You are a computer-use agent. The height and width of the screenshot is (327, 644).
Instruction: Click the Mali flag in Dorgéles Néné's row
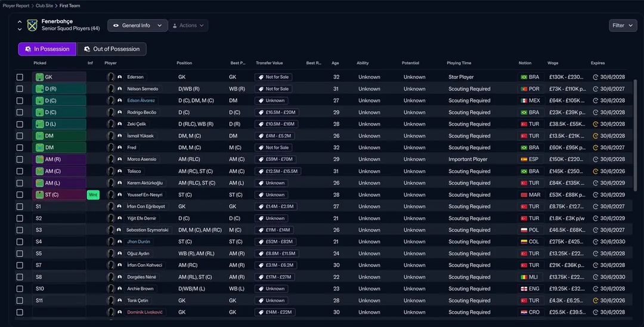524,277
